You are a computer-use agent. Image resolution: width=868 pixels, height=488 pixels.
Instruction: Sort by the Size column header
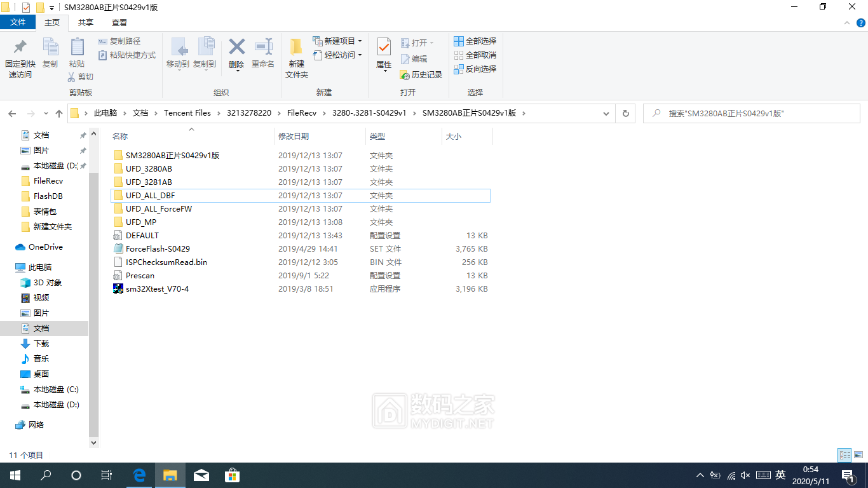pyautogui.click(x=467, y=136)
